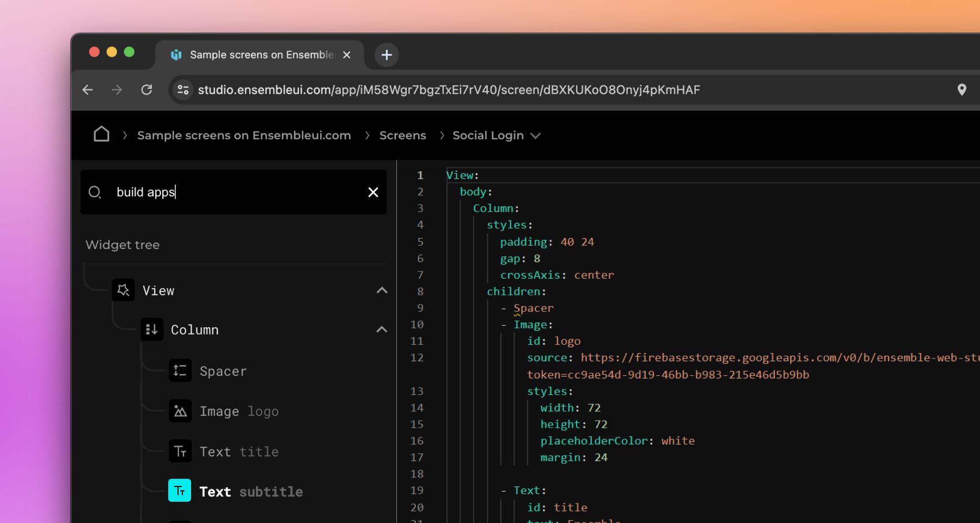Viewport: 980px width, 523px height.
Task: Open site information icon in address bar
Action: (183, 90)
